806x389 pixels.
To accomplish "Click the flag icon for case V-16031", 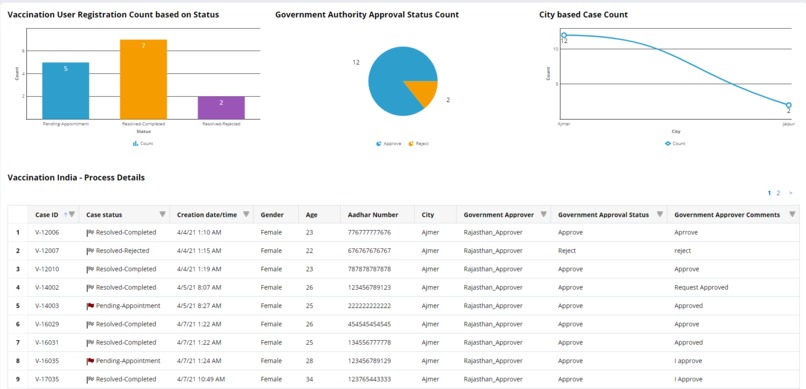I will click(90, 342).
